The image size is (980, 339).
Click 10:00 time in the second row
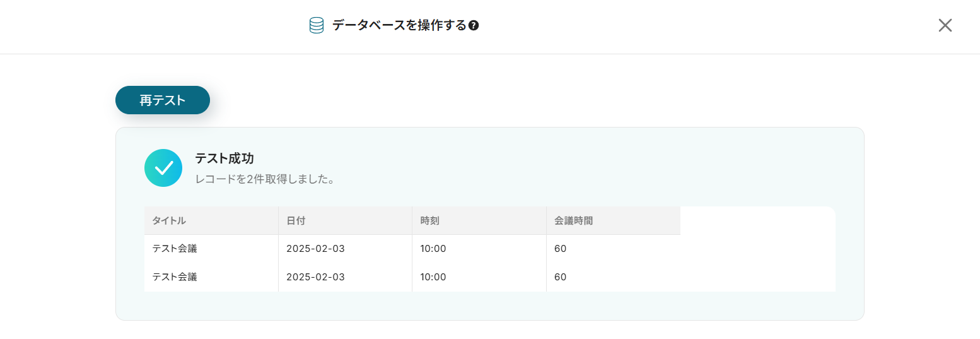(433, 277)
